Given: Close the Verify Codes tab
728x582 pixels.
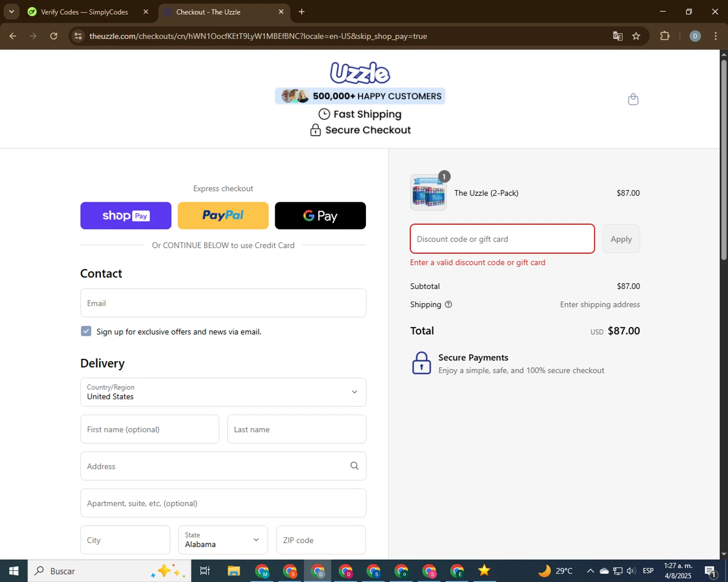Looking at the screenshot, I should (146, 12).
